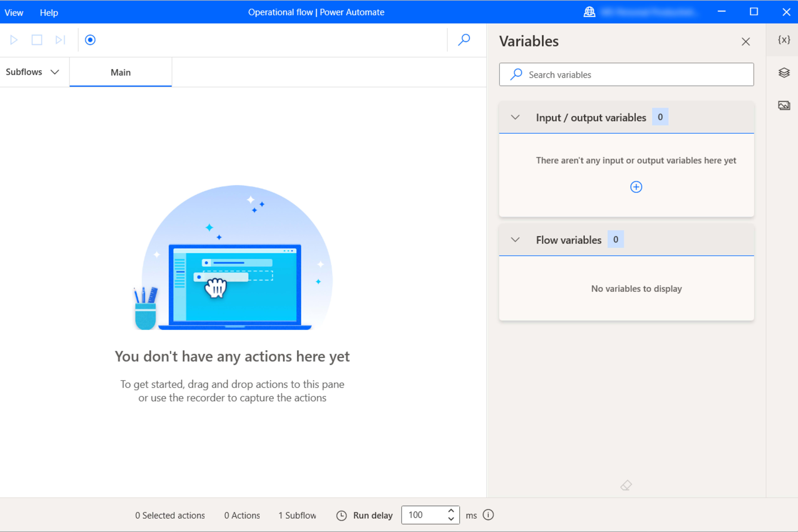This screenshot has height=532, width=798.
Task: Click the Run delay clock icon
Action: [x=341, y=516]
